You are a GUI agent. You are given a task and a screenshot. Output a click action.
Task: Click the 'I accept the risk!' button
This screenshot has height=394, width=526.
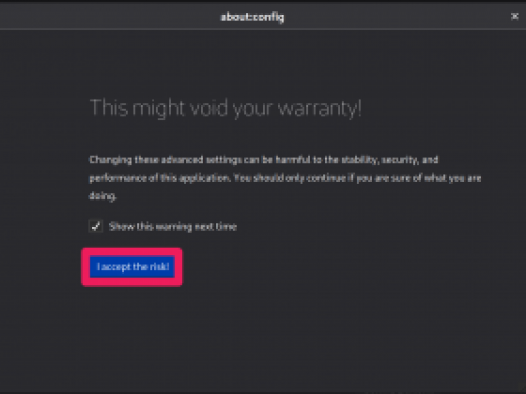point(132,267)
